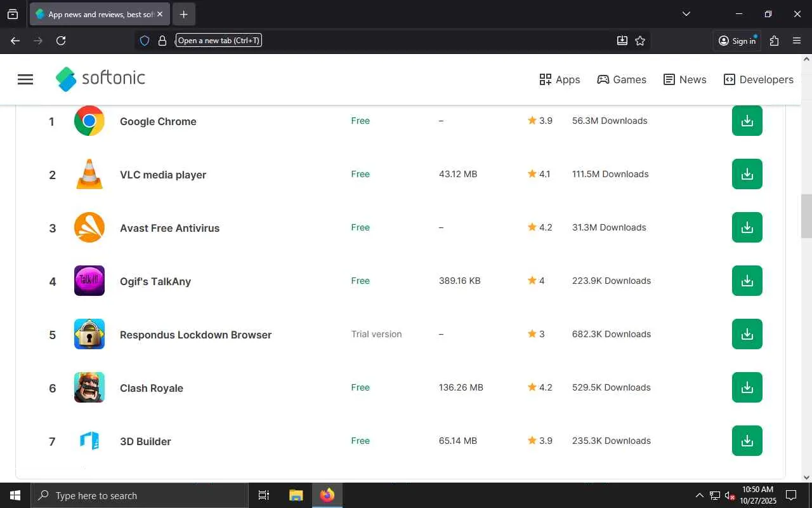Open the Firefox application menu
The width and height of the screenshot is (812, 508).
[797, 41]
